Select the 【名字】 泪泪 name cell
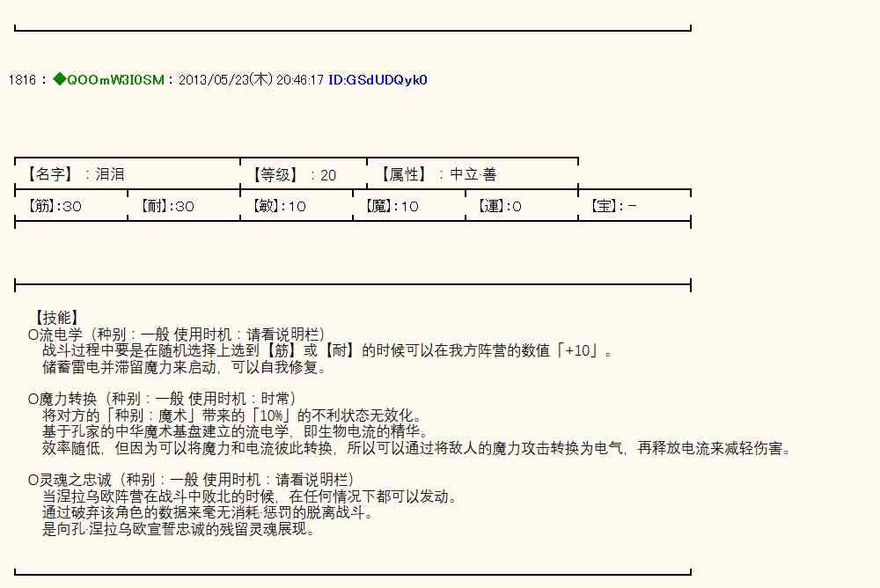Screen dimensions: 880x588 tap(74, 174)
